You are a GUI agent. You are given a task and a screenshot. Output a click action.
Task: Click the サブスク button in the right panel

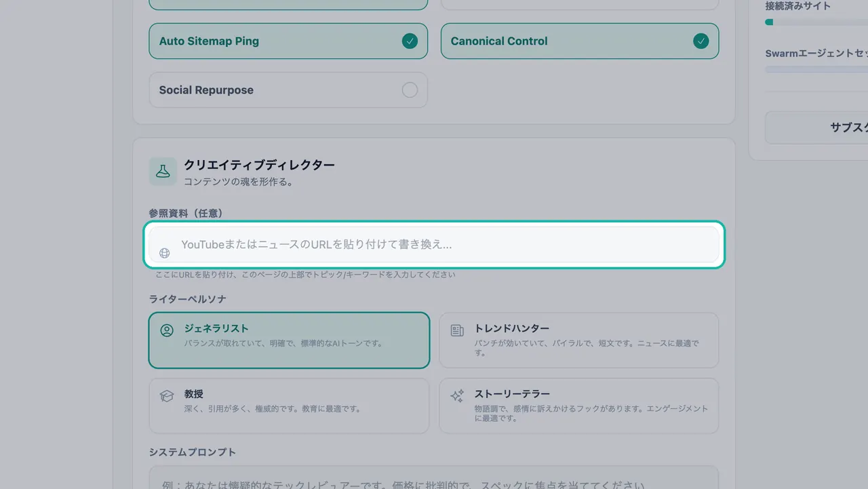816,128
